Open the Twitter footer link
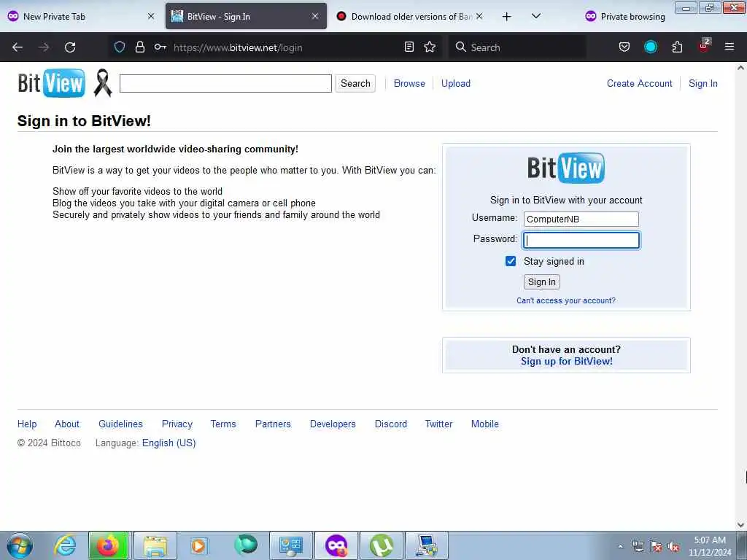747x560 pixels. [x=438, y=424]
